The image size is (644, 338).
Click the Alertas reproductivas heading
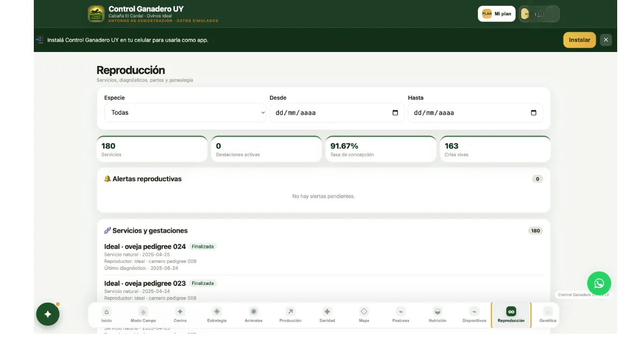coord(143,179)
